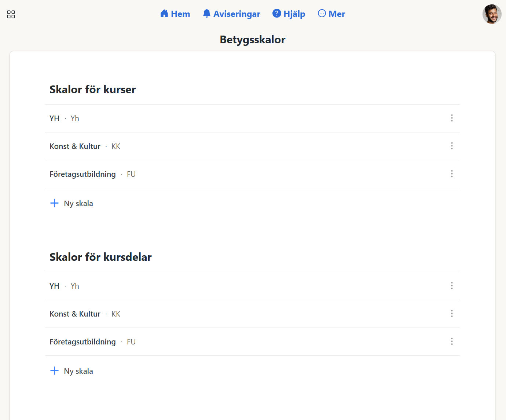
Task: Open three-dot menu for YH kursdelar scale
Action: 452,286
